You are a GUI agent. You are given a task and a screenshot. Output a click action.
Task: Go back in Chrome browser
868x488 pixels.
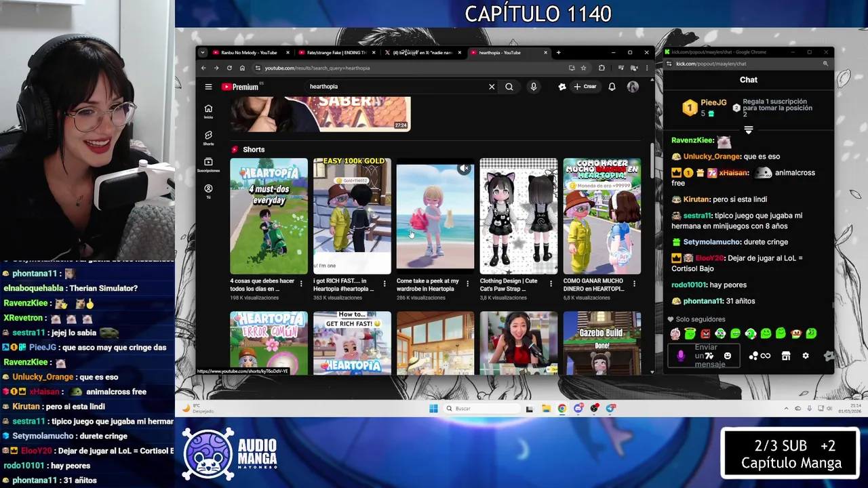(x=203, y=68)
